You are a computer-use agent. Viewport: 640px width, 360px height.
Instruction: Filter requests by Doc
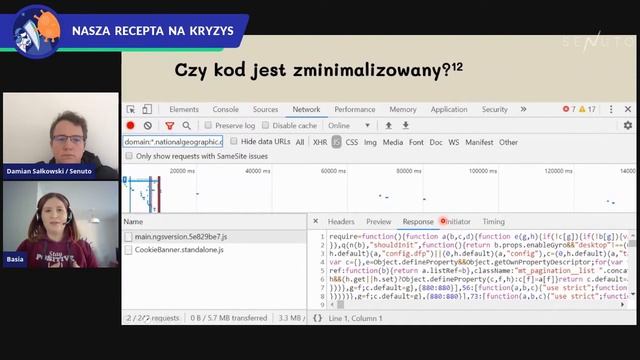pyautogui.click(x=436, y=142)
